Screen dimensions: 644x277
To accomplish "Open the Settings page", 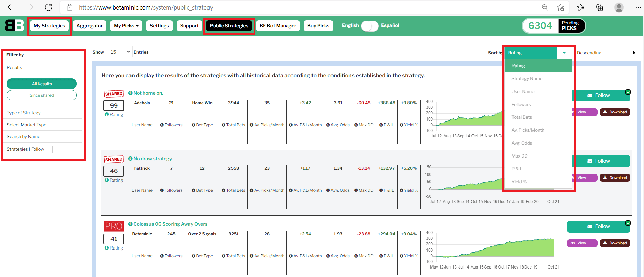I will point(159,26).
